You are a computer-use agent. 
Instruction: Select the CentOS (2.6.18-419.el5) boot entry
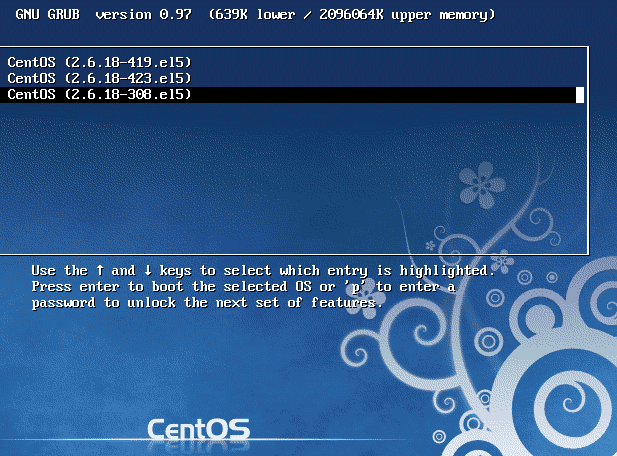(x=99, y=63)
